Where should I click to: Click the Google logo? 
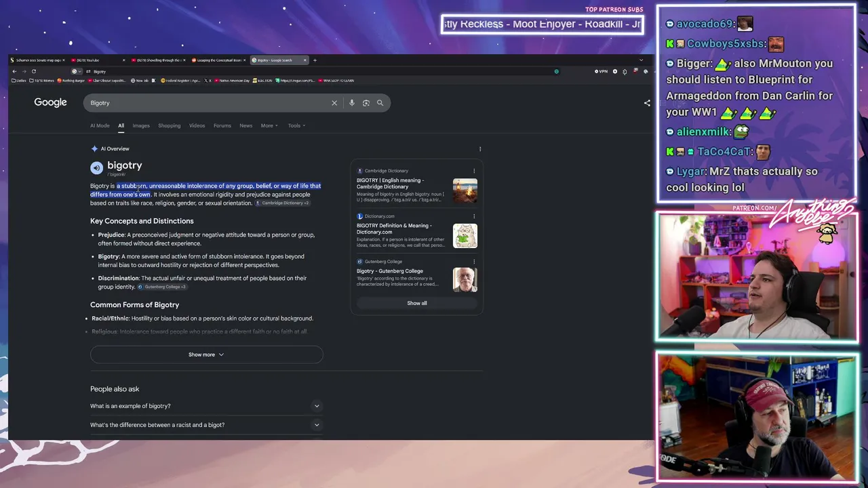pyautogui.click(x=50, y=102)
